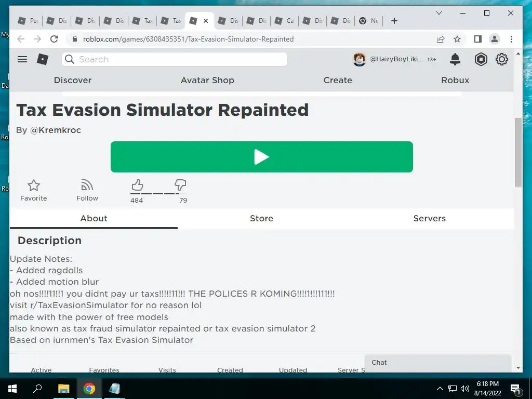Click the share page icon in address bar
This screenshot has height=399, width=532.
[x=441, y=39]
